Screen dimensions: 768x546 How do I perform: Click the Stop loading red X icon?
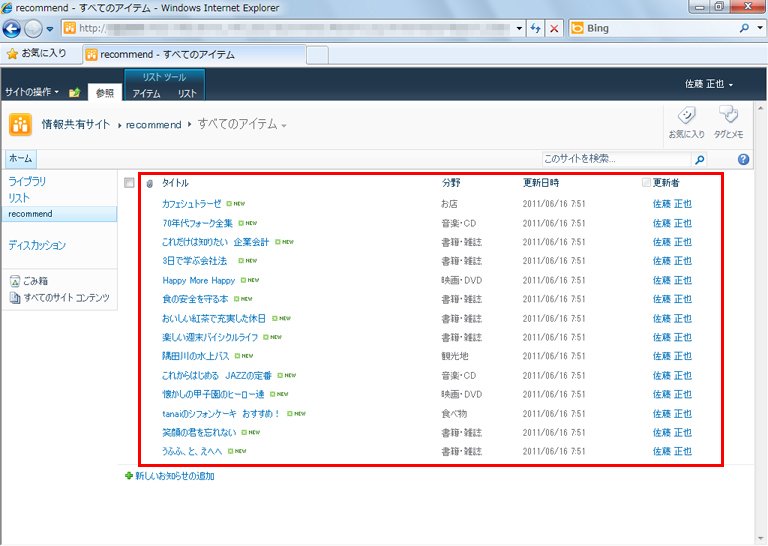coord(554,28)
